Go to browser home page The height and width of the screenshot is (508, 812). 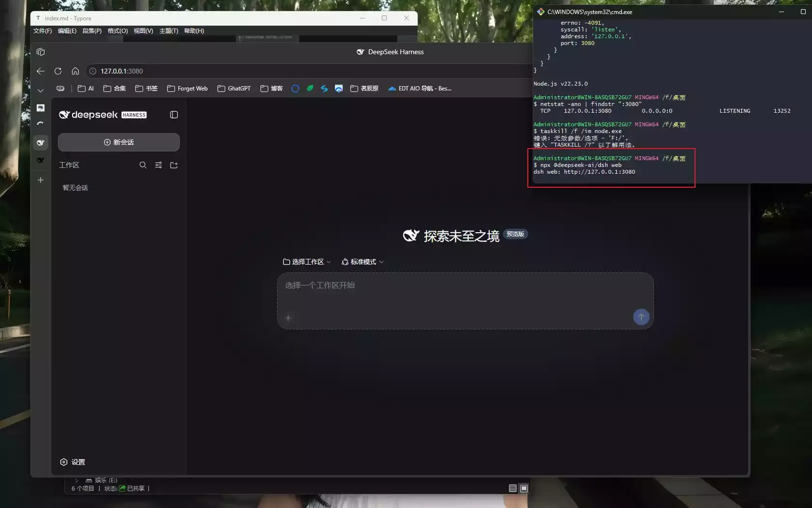(75, 71)
